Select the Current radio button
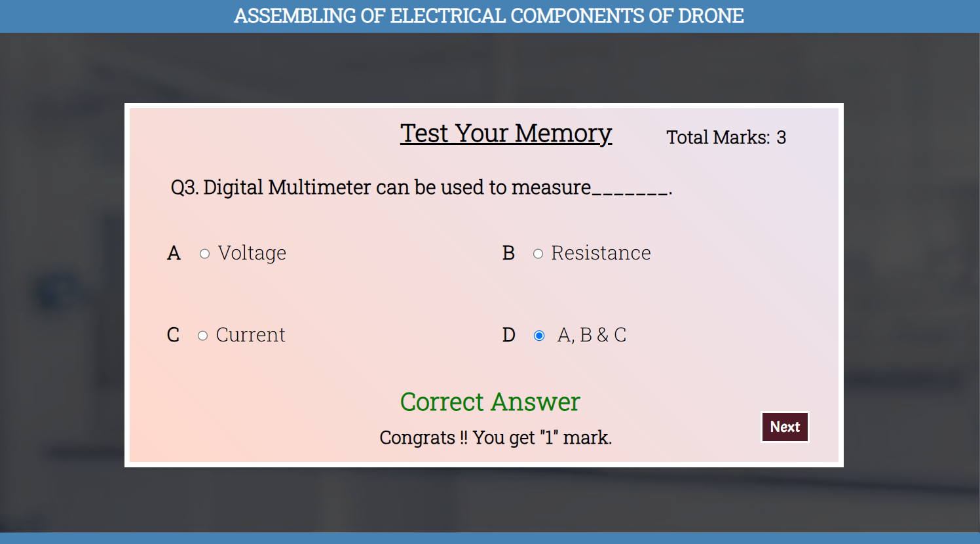The height and width of the screenshot is (544, 980). (203, 336)
